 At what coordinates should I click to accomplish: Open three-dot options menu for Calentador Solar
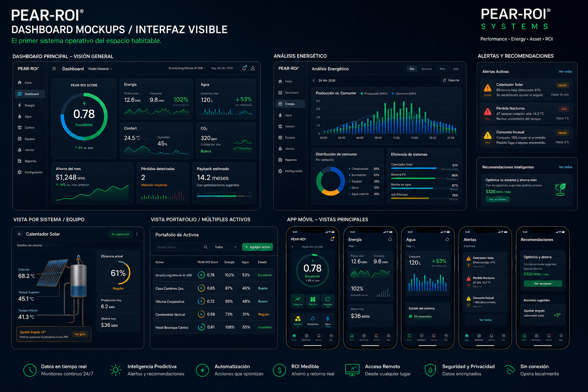[x=137, y=234]
